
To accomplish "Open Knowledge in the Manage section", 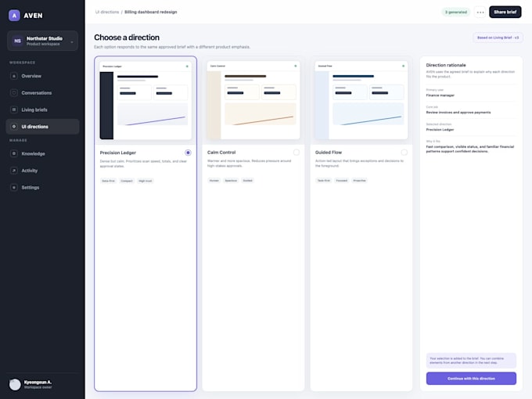I will 43,153.
